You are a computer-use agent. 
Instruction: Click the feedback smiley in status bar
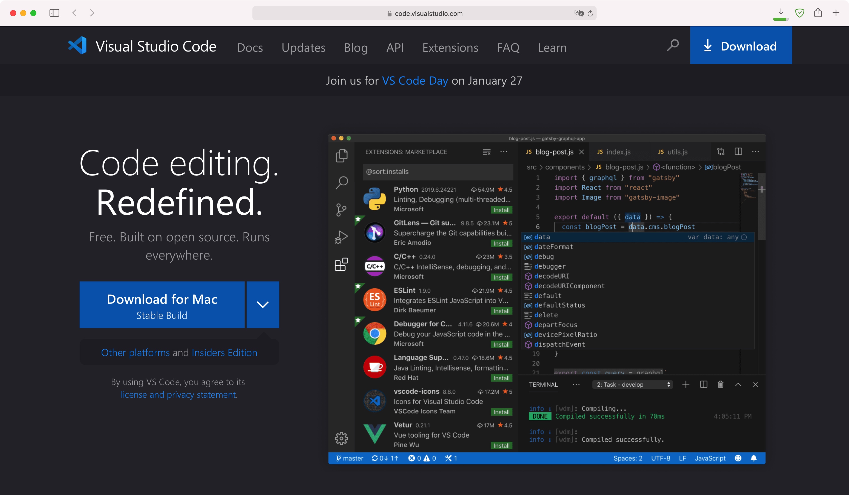pos(738,458)
